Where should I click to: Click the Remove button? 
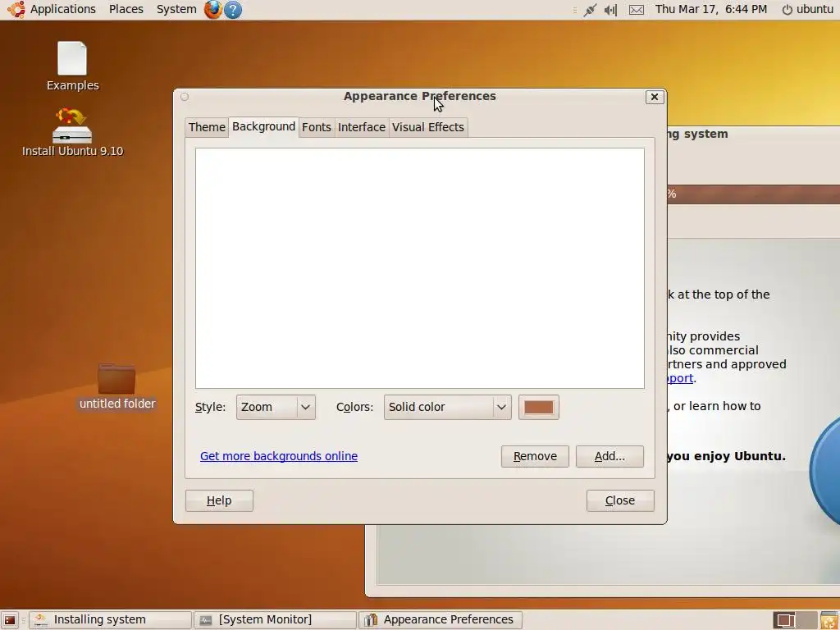coord(535,456)
